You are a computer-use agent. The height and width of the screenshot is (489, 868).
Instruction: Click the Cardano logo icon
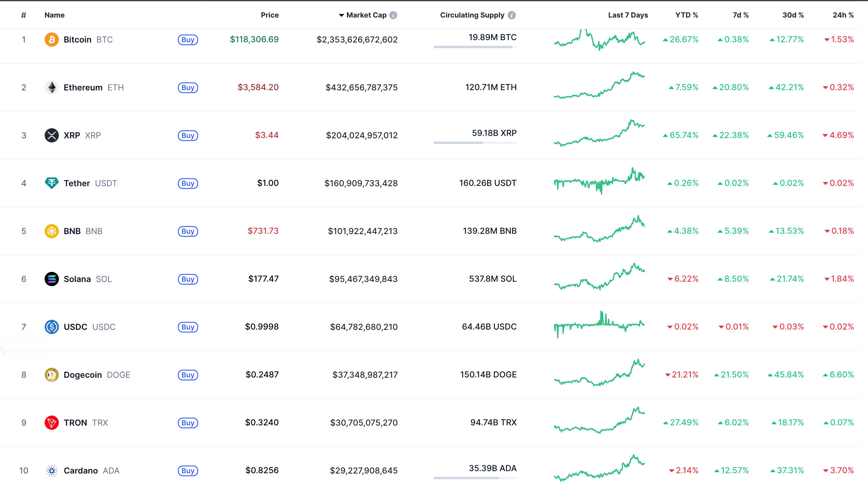tap(51, 471)
